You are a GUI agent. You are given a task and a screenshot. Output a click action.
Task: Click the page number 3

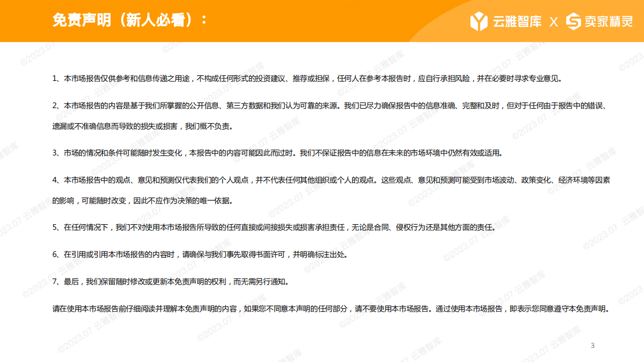click(592, 345)
